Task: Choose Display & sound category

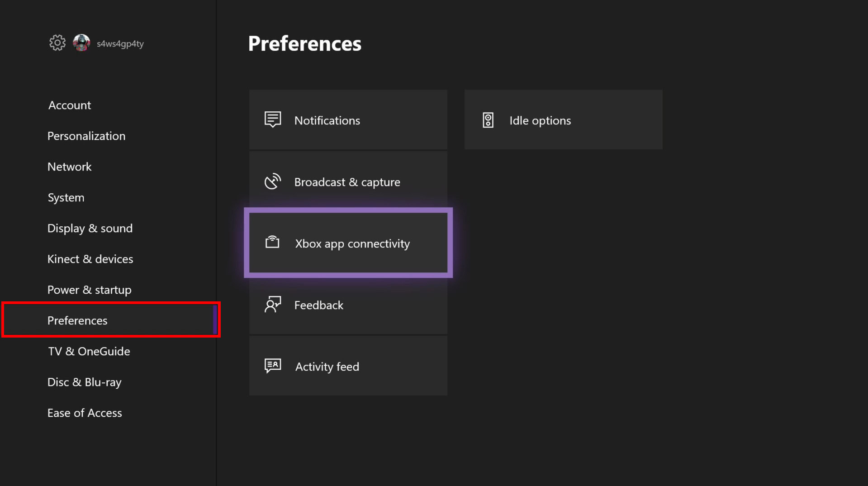Action: (x=90, y=228)
